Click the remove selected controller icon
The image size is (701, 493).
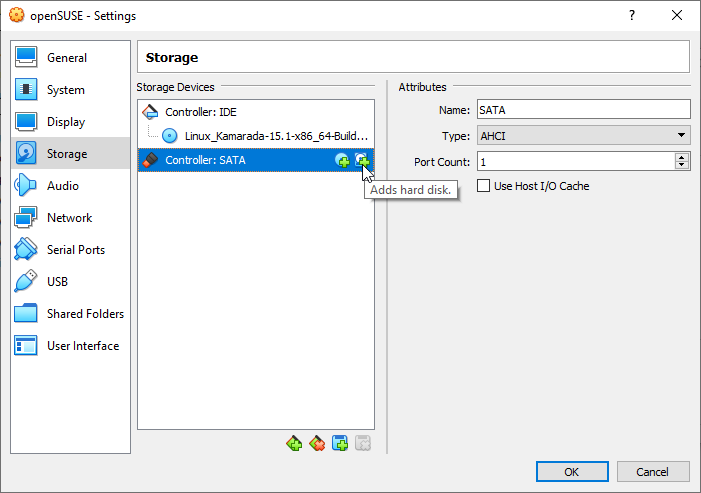pyautogui.click(x=317, y=443)
